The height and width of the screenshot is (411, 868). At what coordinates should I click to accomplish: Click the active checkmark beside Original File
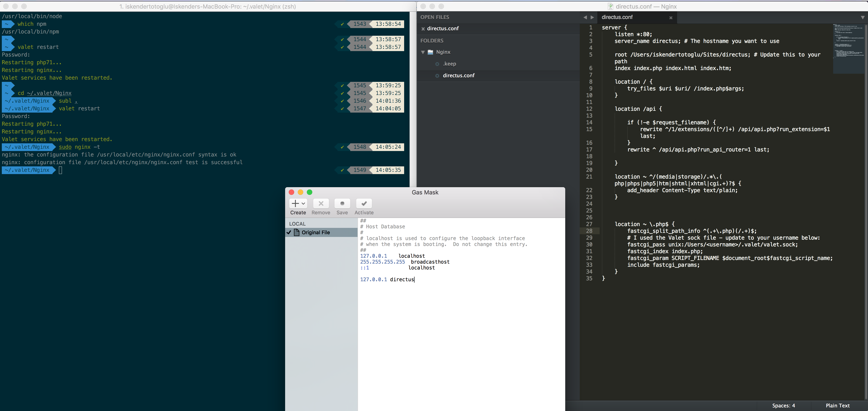click(x=289, y=232)
